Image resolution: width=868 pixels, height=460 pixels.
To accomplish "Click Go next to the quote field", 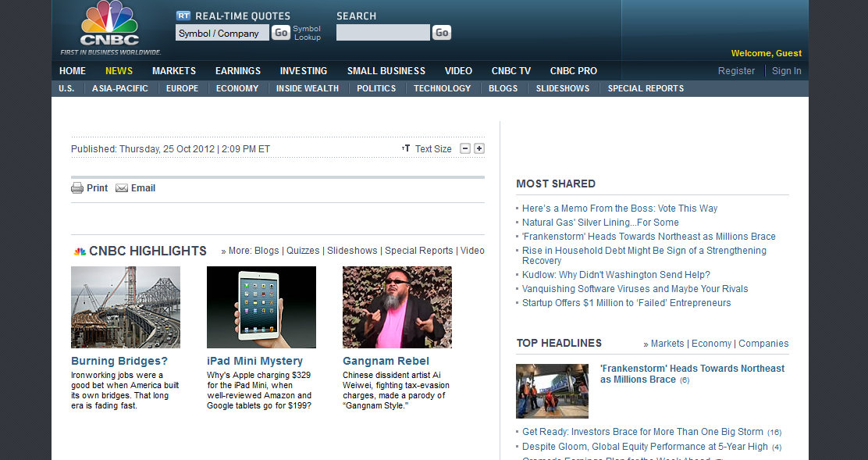I will [281, 33].
